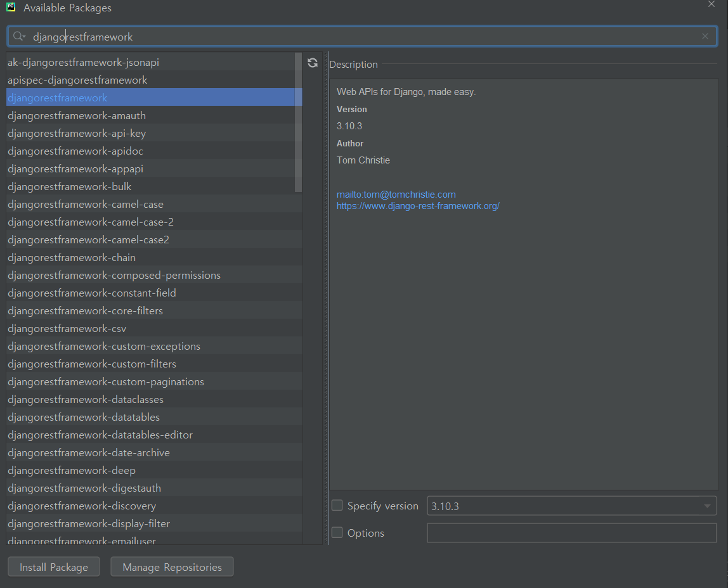
Task: Clear the search field with X icon
Action: [x=705, y=36]
